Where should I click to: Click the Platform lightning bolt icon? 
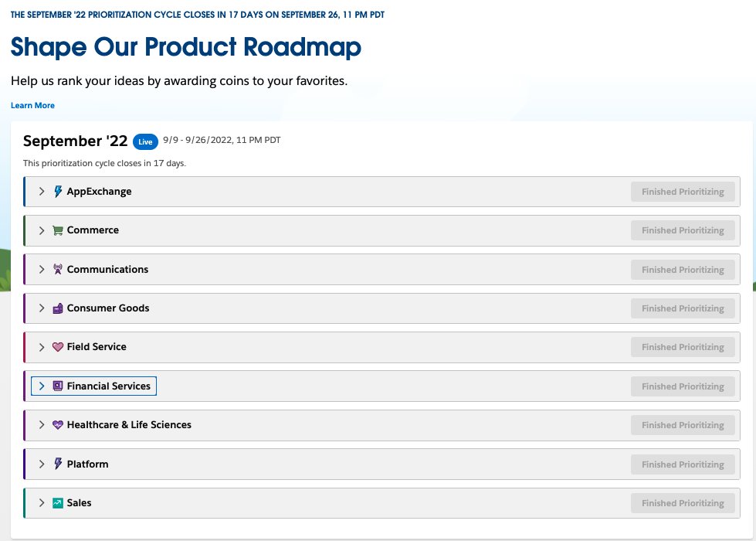click(x=58, y=464)
